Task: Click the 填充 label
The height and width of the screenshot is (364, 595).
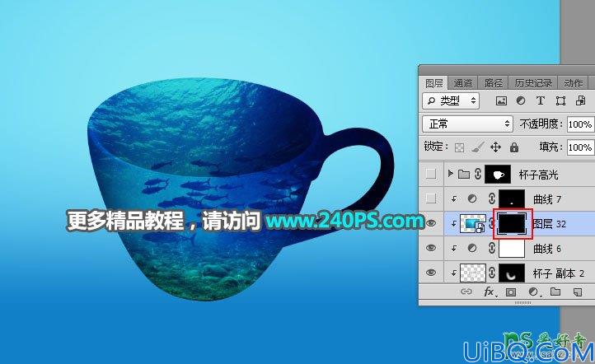Action: (551, 147)
